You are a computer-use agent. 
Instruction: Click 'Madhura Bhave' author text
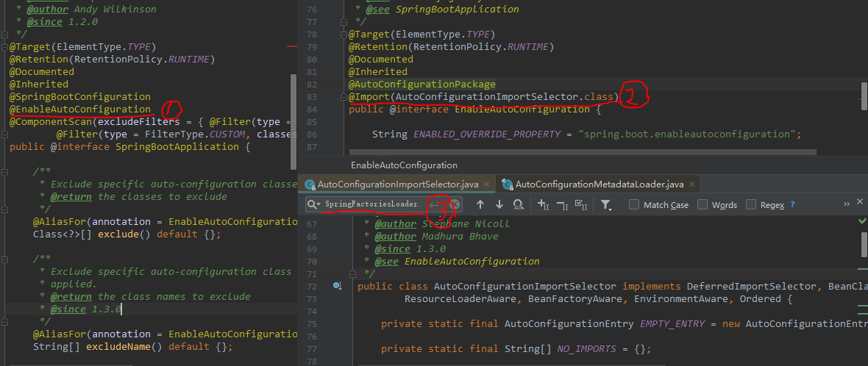(x=460, y=236)
